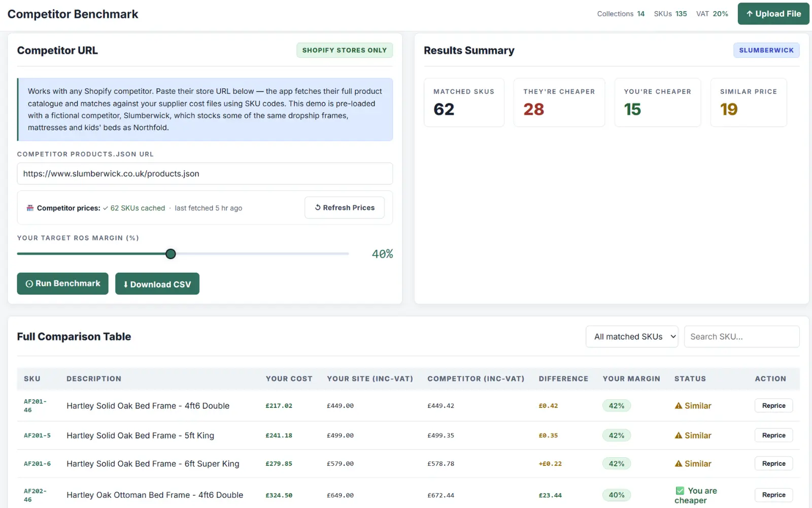Click the green check icon beside You are cheaper
Image resolution: width=812 pixels, height=508 pixels.
[x=680, y=491]
